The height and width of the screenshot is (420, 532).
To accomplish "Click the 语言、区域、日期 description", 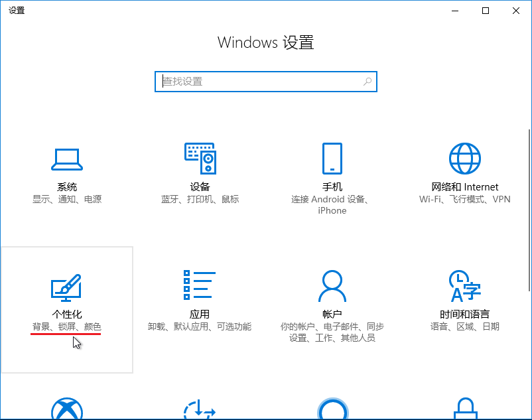I will (x=465, y=326).
